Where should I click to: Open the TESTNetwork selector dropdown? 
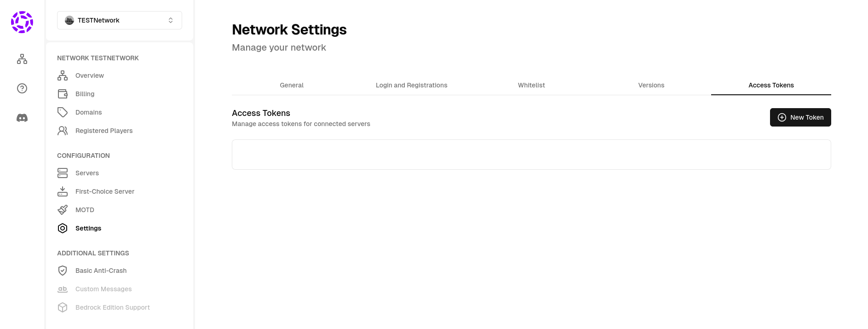click(x=119, y=20)
